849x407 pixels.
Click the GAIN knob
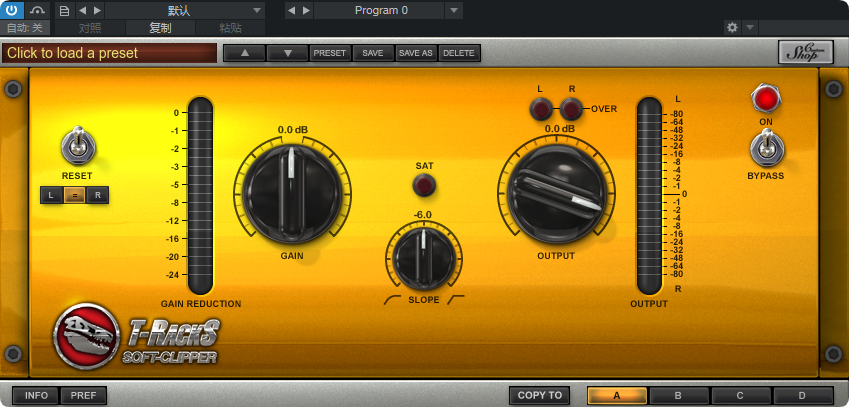292,192
